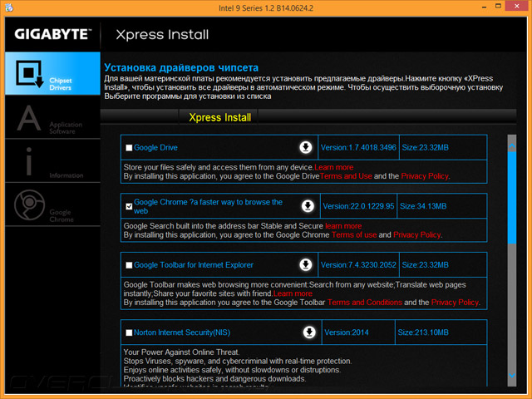This screenshot has height=399, width=532.
Task: Click the Norton Internet Security download icon
Action: click(309, 332)
